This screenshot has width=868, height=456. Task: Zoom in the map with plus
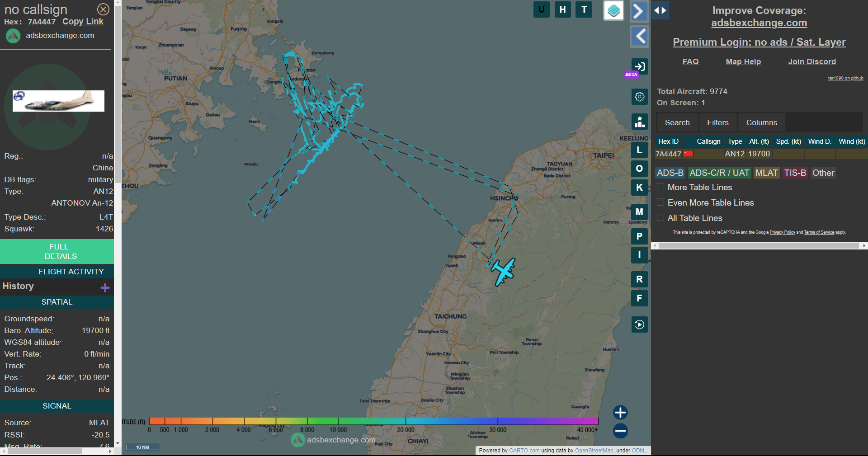[x=620, y=412]
